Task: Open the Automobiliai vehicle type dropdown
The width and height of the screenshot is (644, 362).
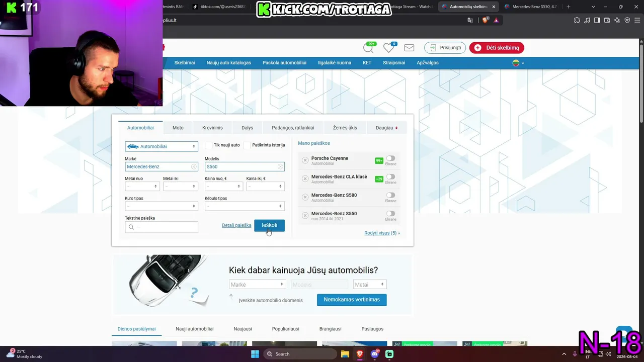Action: point(162,146)
